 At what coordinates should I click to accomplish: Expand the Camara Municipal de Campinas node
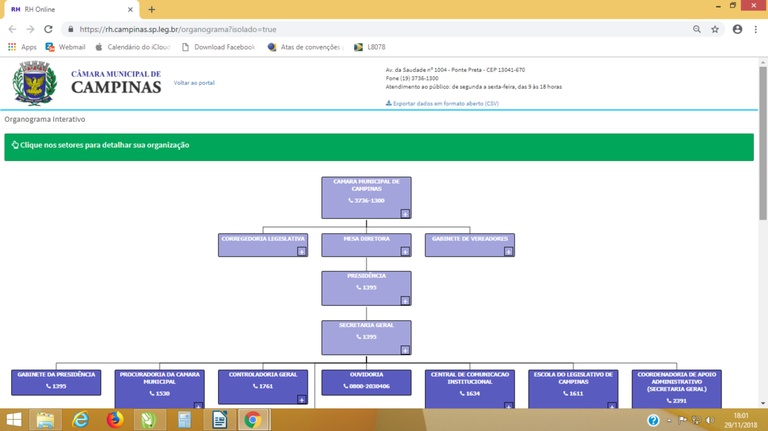pos(405,214)
